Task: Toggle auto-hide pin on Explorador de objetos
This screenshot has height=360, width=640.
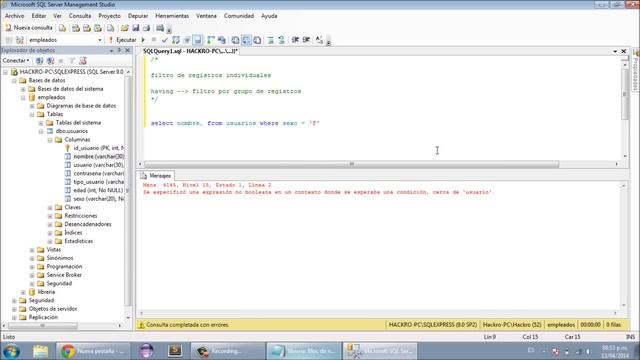Action: (x=119, y=50)
